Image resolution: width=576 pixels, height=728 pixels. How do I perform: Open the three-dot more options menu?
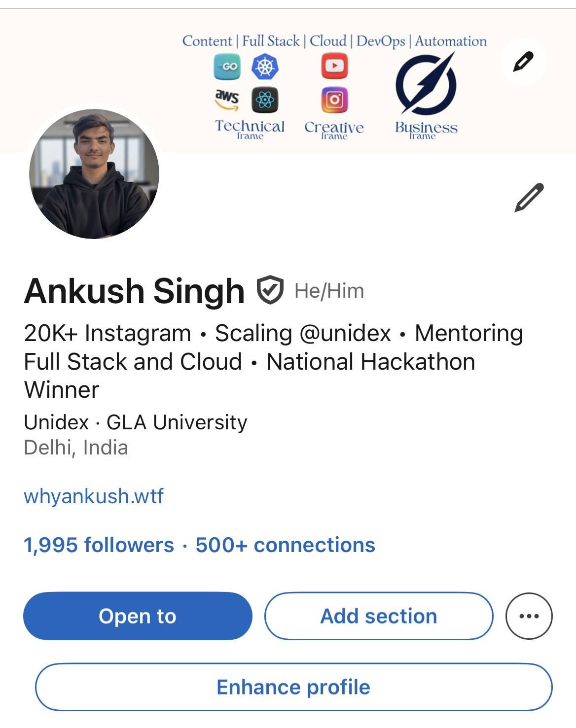(x=529, y=616)
